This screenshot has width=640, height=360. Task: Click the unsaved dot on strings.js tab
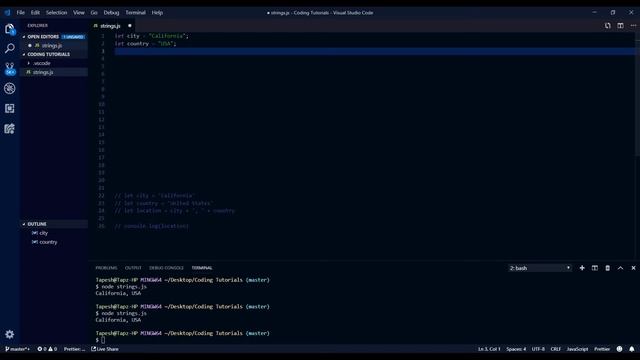130,26
